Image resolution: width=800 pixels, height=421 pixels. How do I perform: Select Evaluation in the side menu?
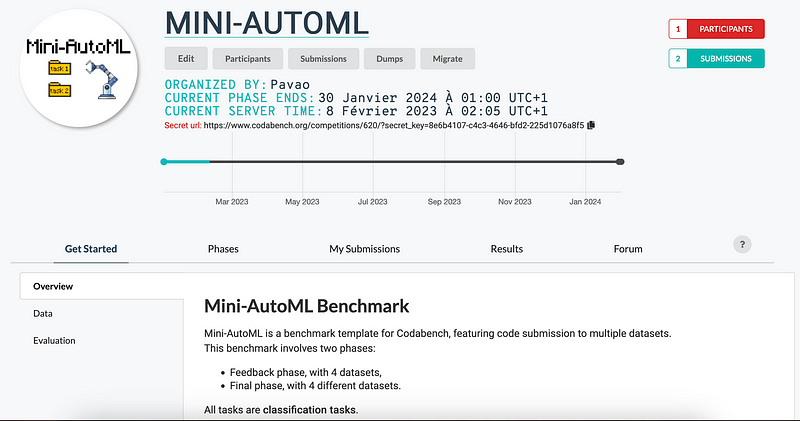tap(54, 340)
